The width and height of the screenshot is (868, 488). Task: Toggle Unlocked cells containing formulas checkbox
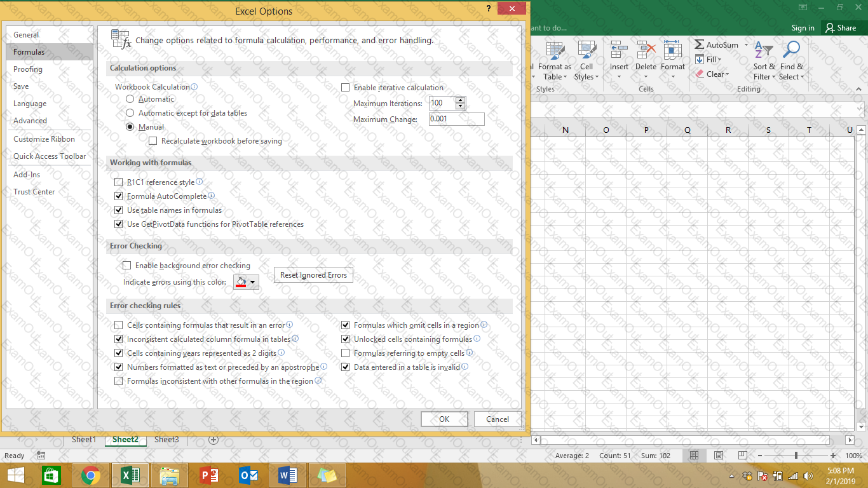coord(346,339)
